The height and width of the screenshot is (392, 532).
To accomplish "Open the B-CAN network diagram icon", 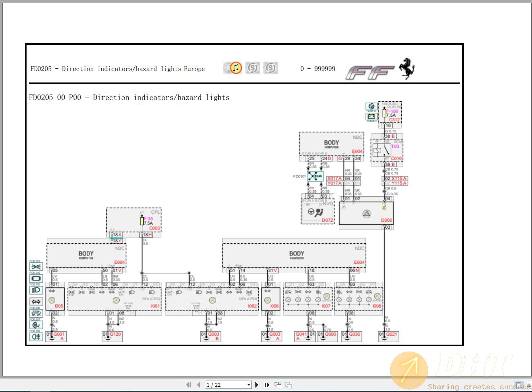I will point(315,176).
